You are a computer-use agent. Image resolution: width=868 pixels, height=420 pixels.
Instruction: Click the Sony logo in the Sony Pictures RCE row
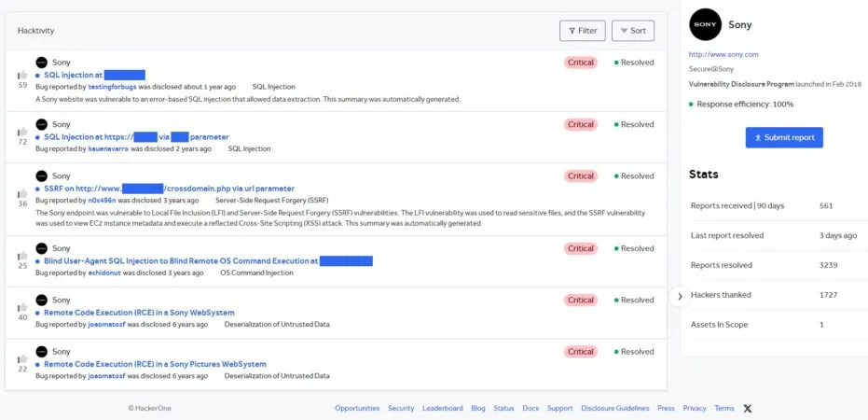tap(42, 352)
